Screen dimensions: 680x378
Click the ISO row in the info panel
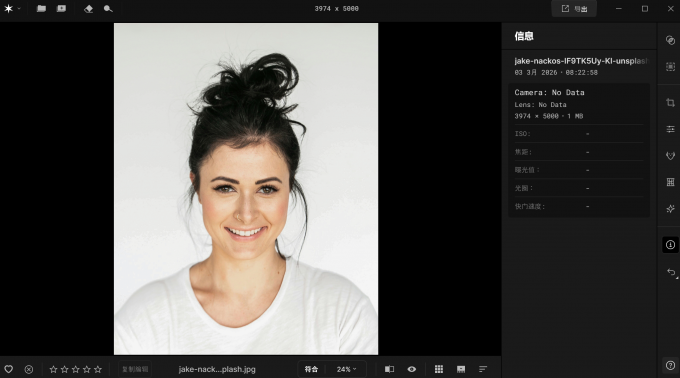click(x=579, y=134)
